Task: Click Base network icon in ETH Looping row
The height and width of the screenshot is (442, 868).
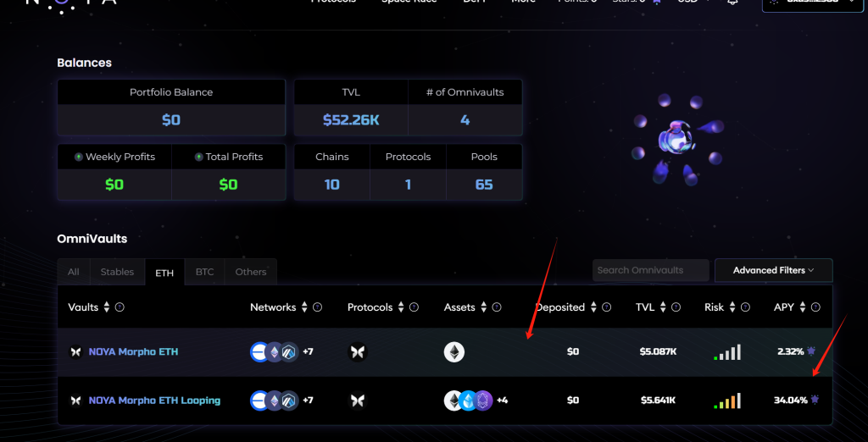Action: 259,400
